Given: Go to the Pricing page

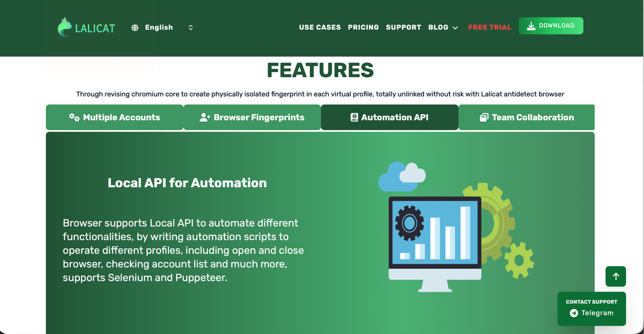Looking at the screenshot, I should 363,27.
